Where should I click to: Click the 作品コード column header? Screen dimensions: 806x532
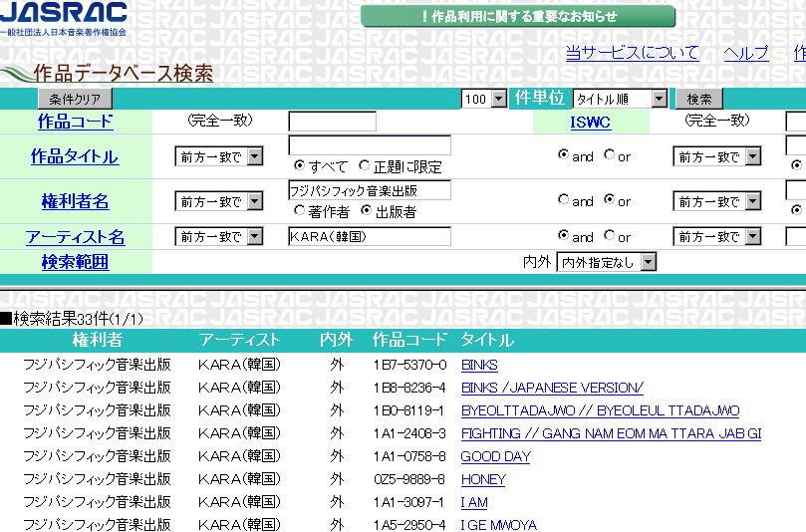click(x=409, y=340)
